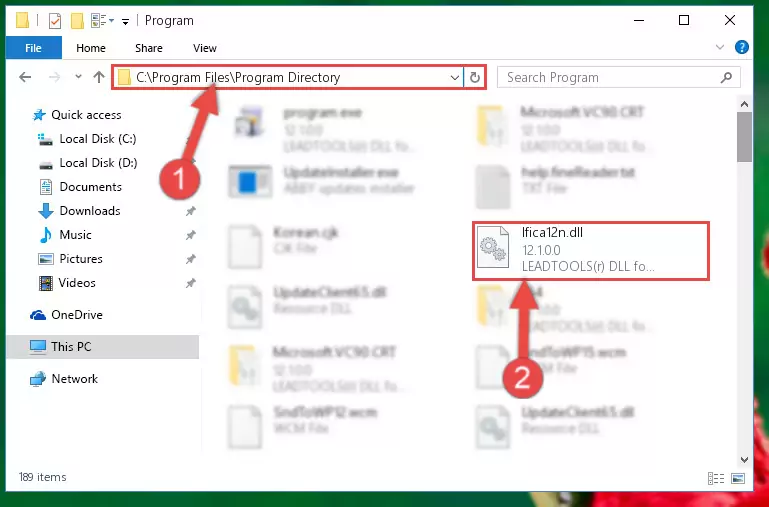Screen dimensions: 769x507
Task: Open Customize Quick Access Toolbar dropdown
Action: point(126,21)
